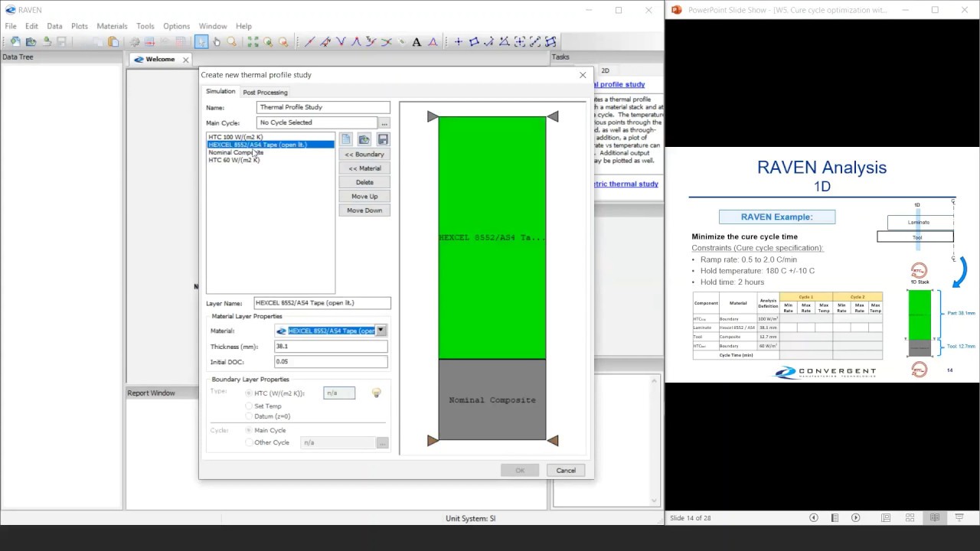Start PowerPoint Slide Show view icon
The height and width of the screenshot is (551, 980).
coord(959,518)
